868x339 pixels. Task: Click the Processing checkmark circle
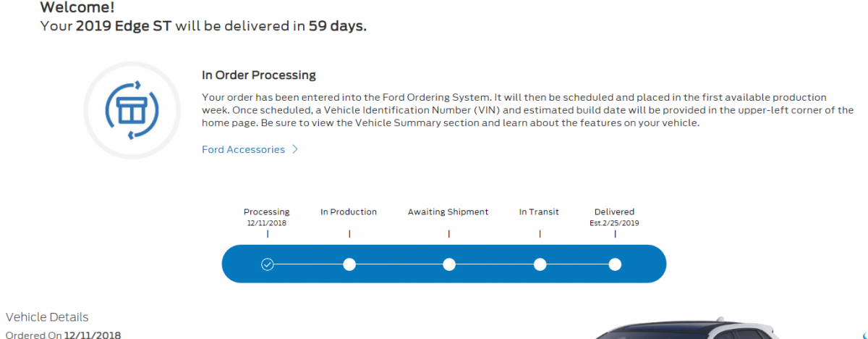268,264
